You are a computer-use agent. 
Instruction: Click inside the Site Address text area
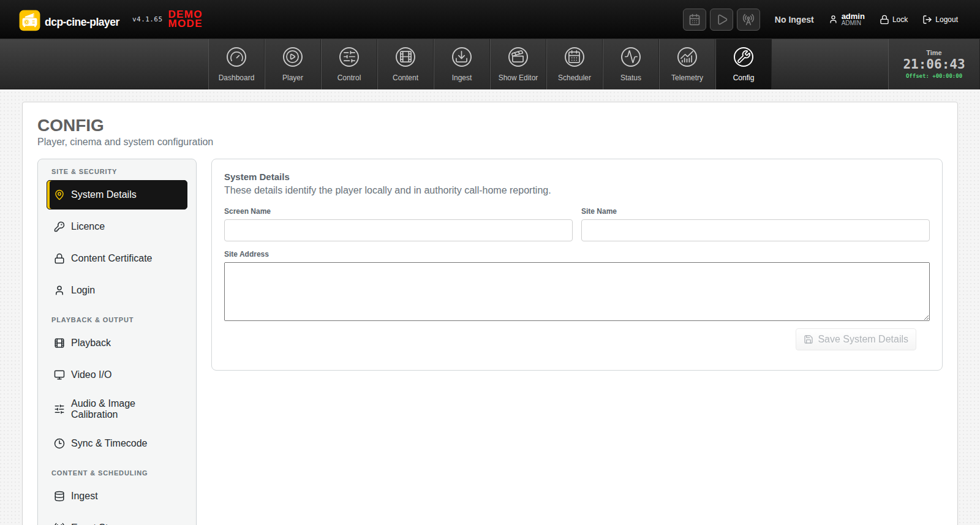(577, 292)
